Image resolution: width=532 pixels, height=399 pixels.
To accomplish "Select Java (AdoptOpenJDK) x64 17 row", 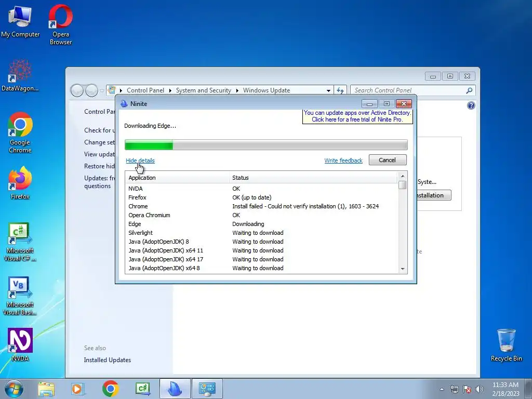I will (x=262, y=259).
